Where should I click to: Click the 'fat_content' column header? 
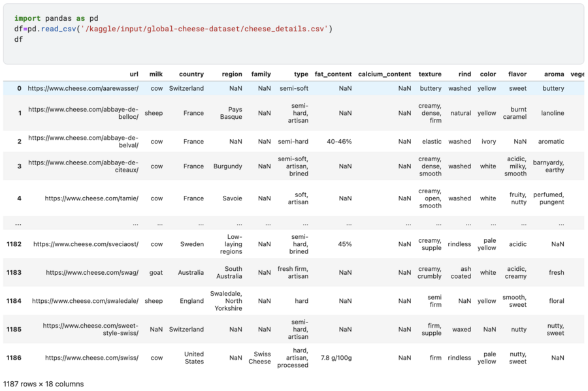coord(333,74)
